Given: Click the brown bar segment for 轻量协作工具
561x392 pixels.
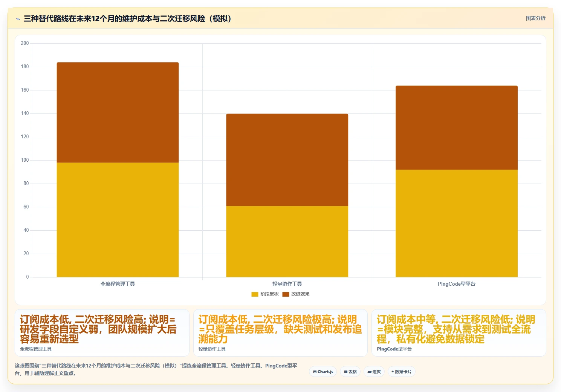Looking at the screenshot, I should [x=287, y=160].
